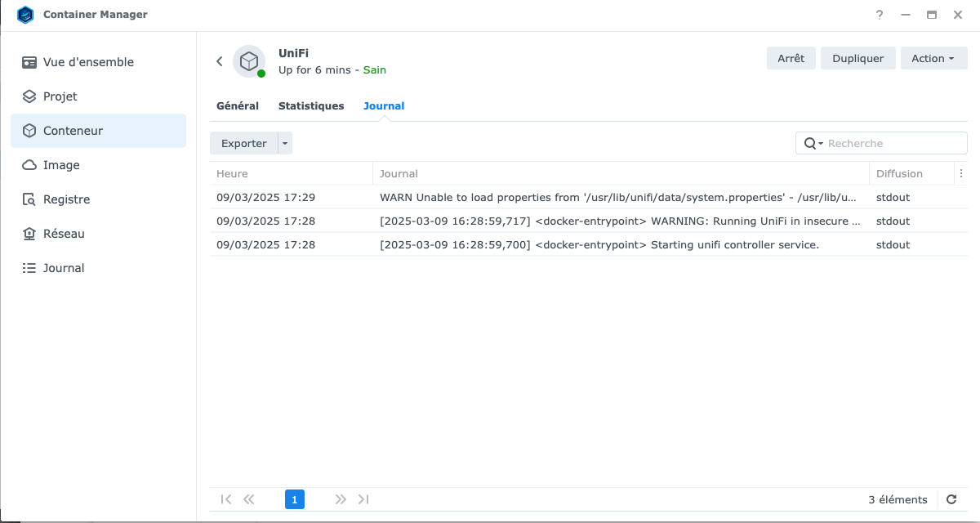Open the Registre section
This screenshot has height=523, width=980.
click(66, 199)
